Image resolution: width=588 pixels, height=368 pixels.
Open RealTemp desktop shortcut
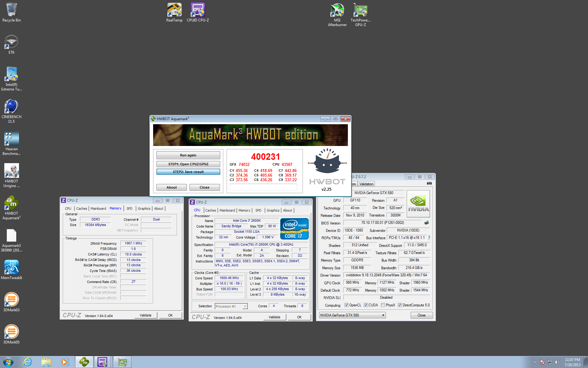[x=174, y=13]
